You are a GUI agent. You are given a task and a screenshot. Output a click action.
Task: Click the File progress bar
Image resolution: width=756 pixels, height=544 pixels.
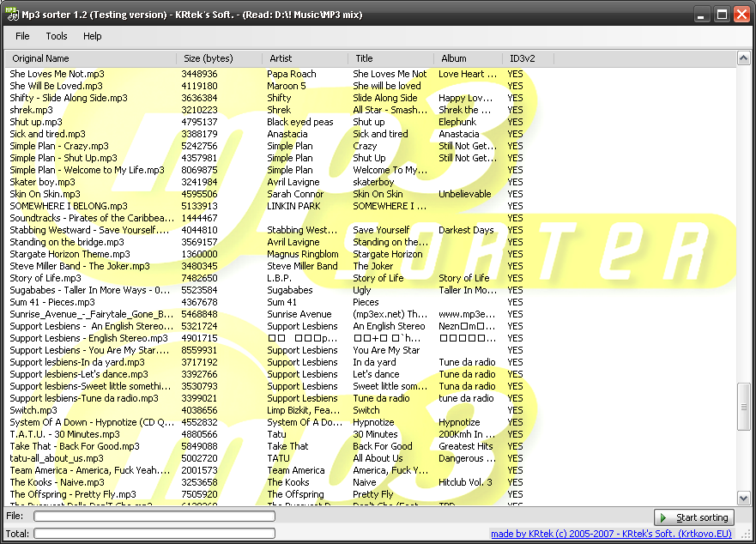tap(154, 516)
